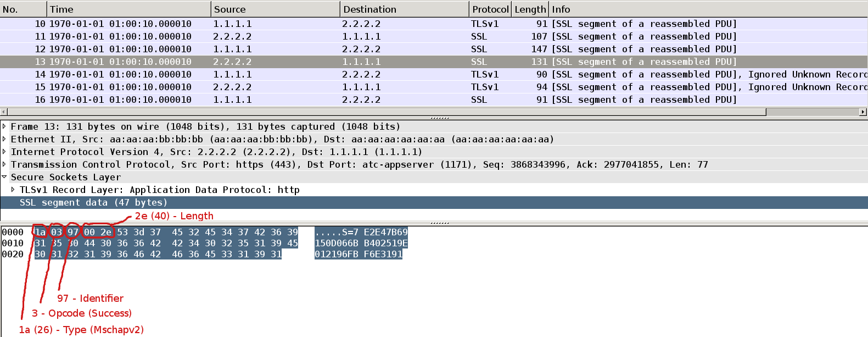868x337 pixels.
Task: Click the left arrow of horizontal scrollbar
Action: pos(3,112)
